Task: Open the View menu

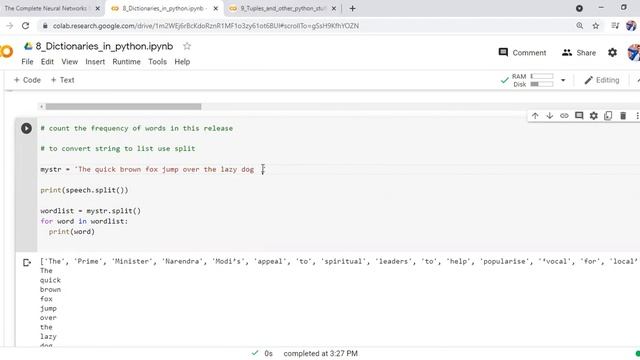Action: tap(69, 62)
